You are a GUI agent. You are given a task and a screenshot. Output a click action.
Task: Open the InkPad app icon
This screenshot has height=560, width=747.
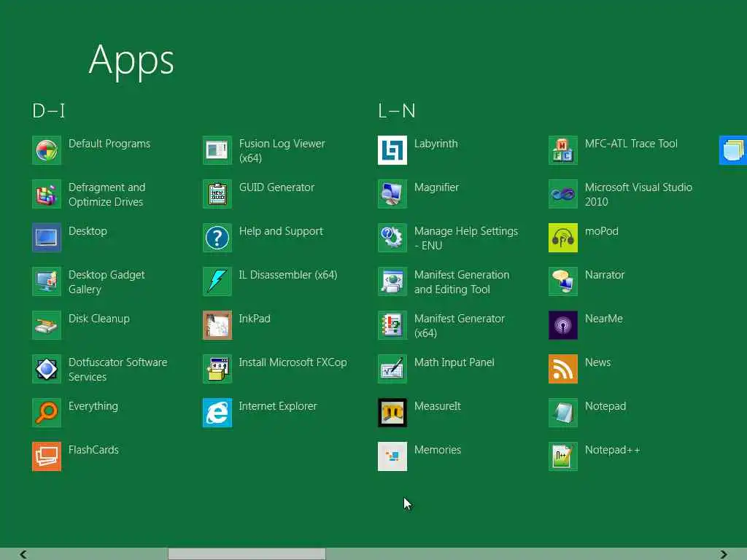coord(217,325)
